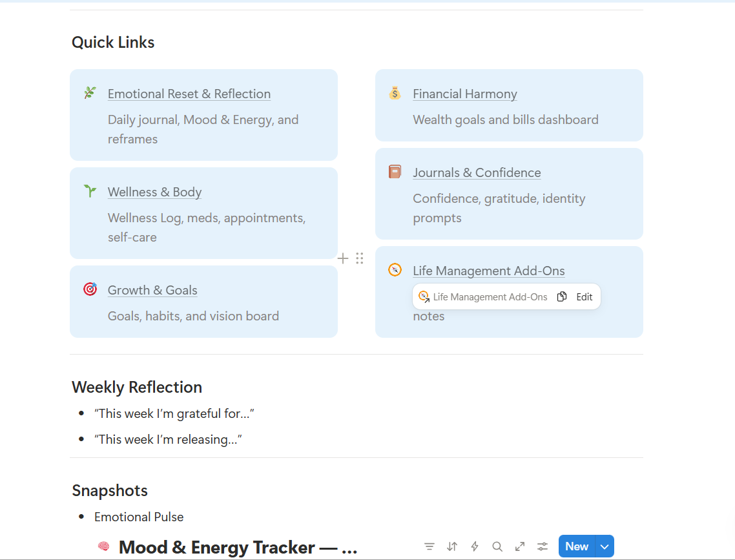
Task: Open automations with the lightning bolt icon
Action: (475, 546)
